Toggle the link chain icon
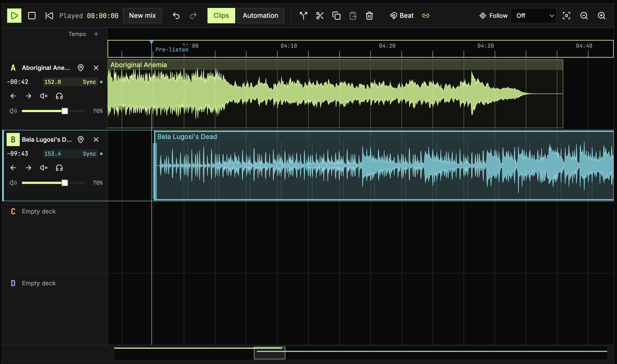This screenshot has width=617, height=364. tap(426, 16)
